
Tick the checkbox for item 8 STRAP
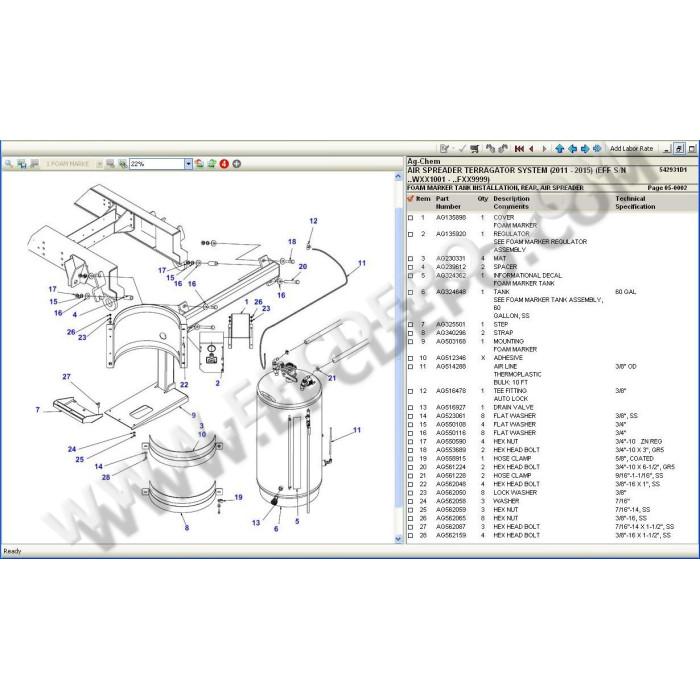[411, 333]
